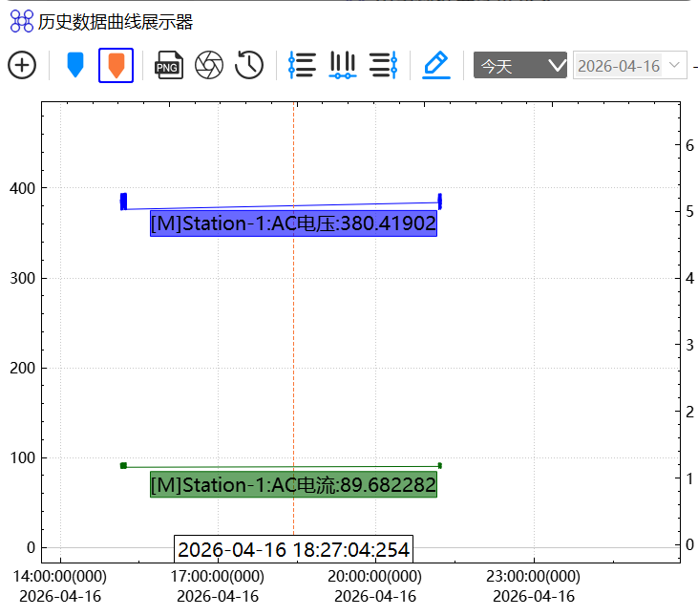The width and height of the screenshot is (698, 616).
Task: Click the green curve's left data point
Action: (x=124, y=465)
